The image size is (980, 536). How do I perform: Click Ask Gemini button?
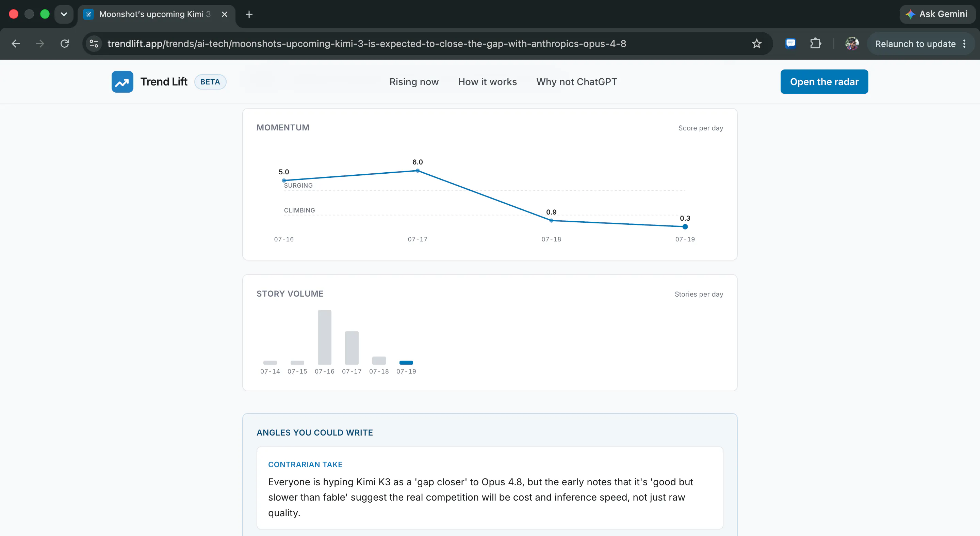click(x=937, y=14)
